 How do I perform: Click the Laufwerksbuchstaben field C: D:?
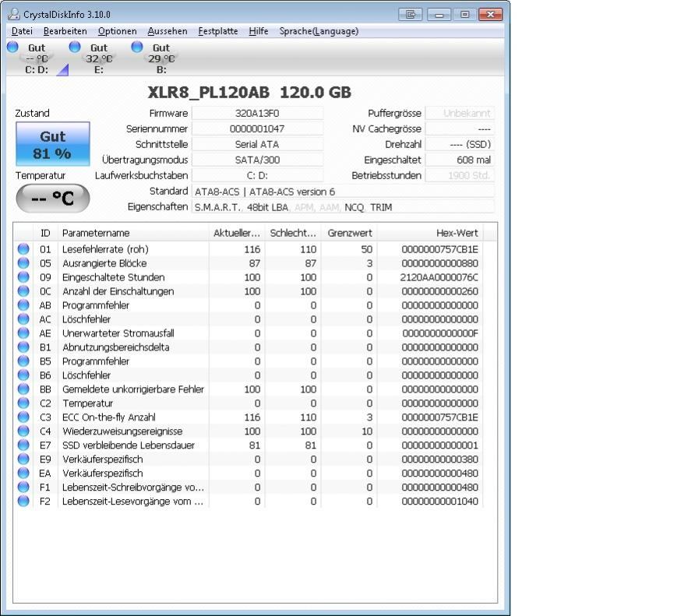pyautogui.click(x=257, y=175)
